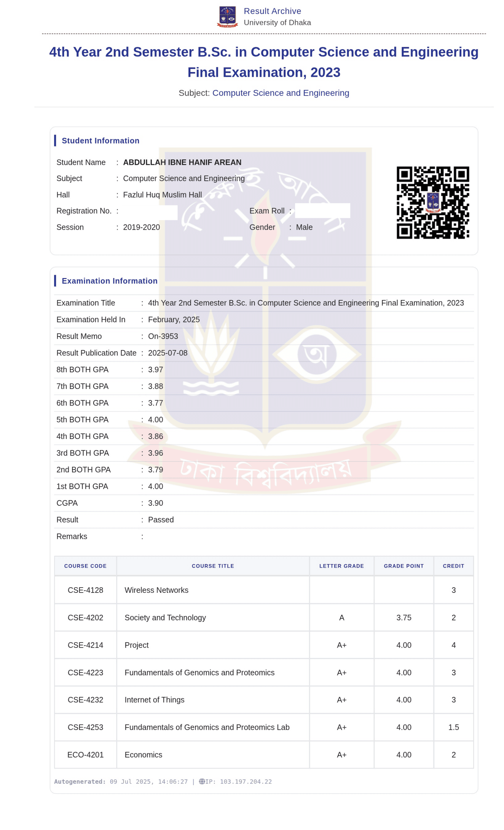Viewport: 504px width, 830px height.
Task: Click the Course Title column header
Action: coord(213,566)
